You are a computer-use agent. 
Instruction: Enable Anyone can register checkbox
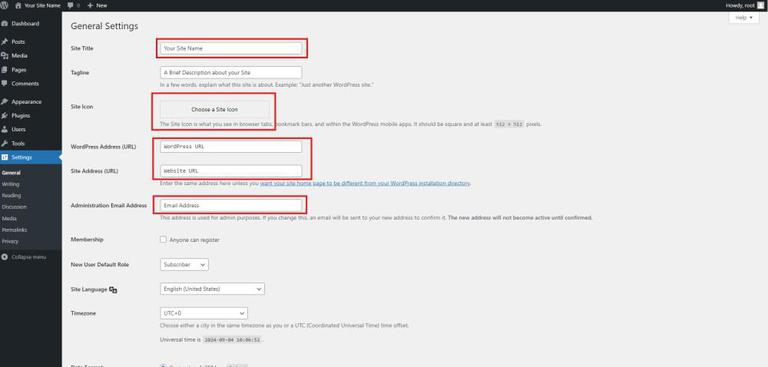point(164,240)
